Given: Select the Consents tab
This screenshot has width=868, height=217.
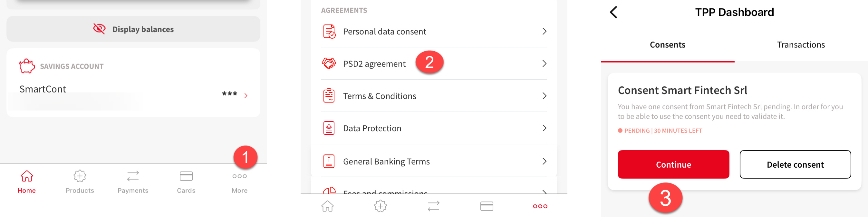Looking at the screenshot, I should [x=668, y=45].
